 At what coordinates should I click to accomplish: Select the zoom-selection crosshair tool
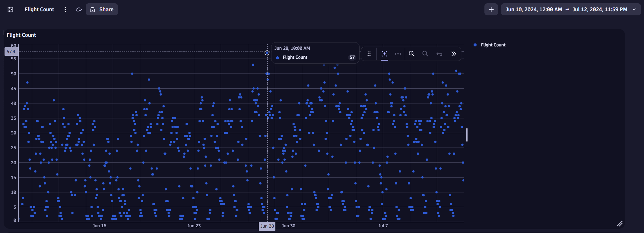tap(384, 54)
